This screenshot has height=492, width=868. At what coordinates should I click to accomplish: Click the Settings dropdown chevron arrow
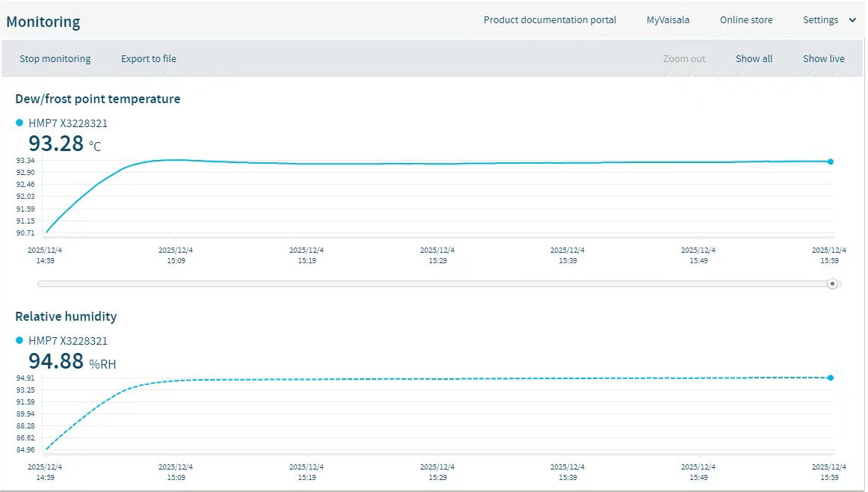[852, 20]
